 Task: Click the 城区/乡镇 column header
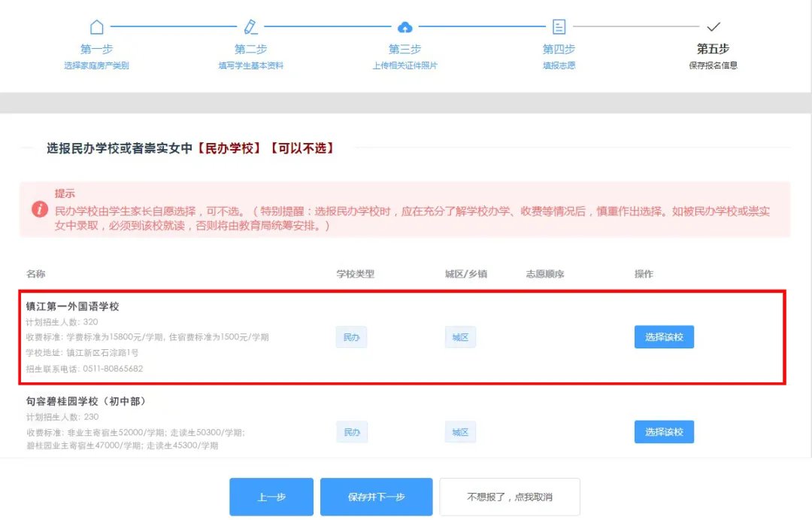(x=466, y=274)
